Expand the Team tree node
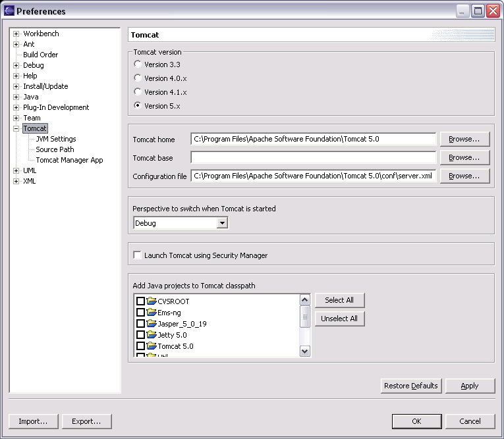Image resolution: width=504 pixels, height=439 pixels. [x=16, y=118]
